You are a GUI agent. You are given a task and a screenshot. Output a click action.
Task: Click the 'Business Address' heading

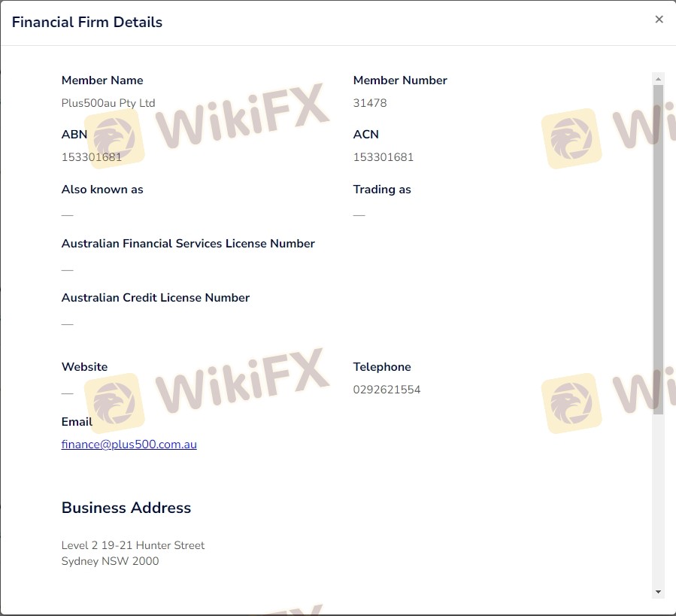(126, 508)
